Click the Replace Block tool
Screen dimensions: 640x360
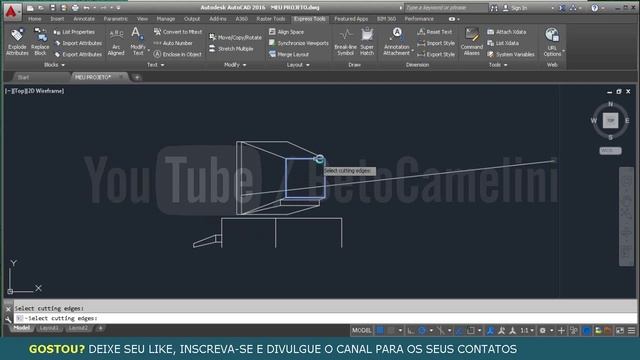[x=40, y=42]
